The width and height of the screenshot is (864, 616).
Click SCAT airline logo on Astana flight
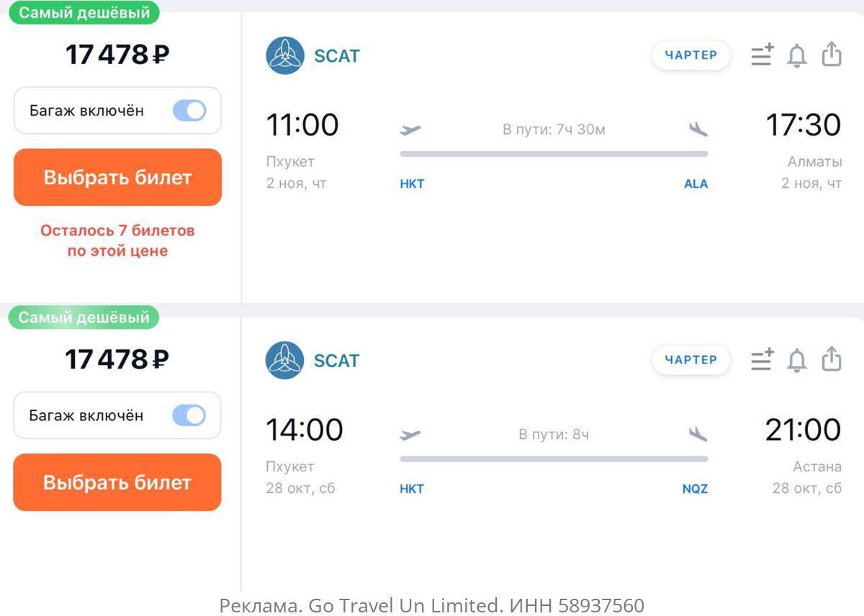click(x=284, y=360)
